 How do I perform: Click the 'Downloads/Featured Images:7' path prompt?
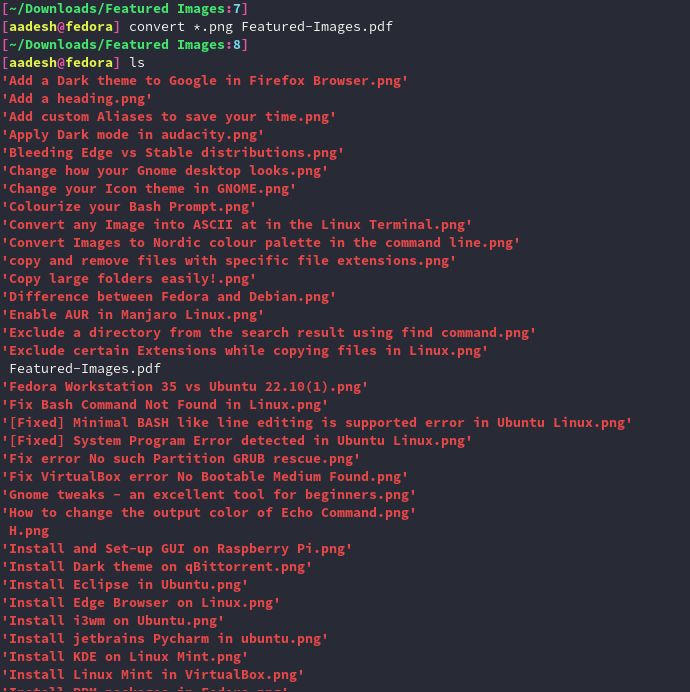[x=125, y=9]
